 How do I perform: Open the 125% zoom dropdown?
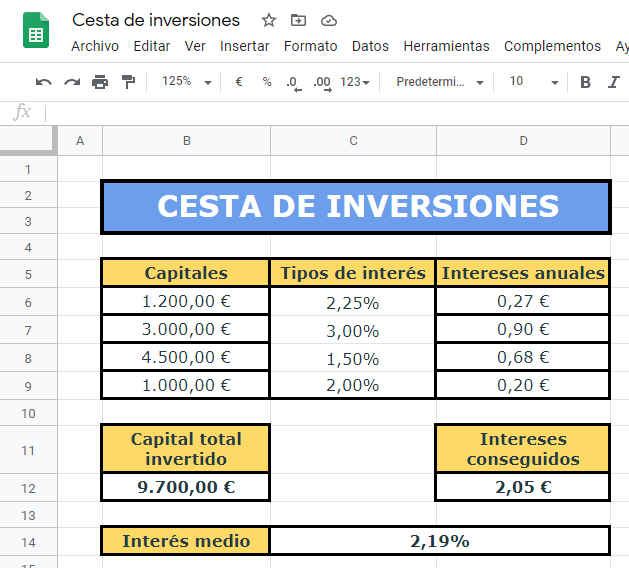[187, 82]
